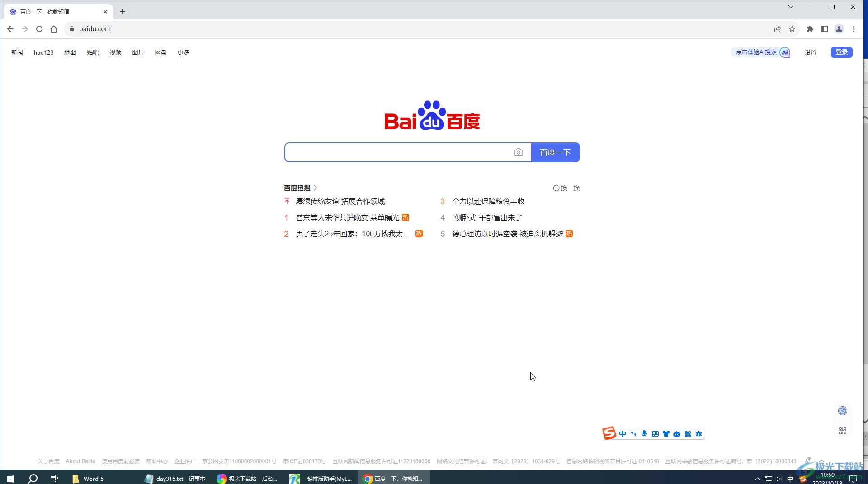Switch to 极光下载站 browser in taskbar
The height and width of the screenshot is (484, 868).
pos(247,479)
